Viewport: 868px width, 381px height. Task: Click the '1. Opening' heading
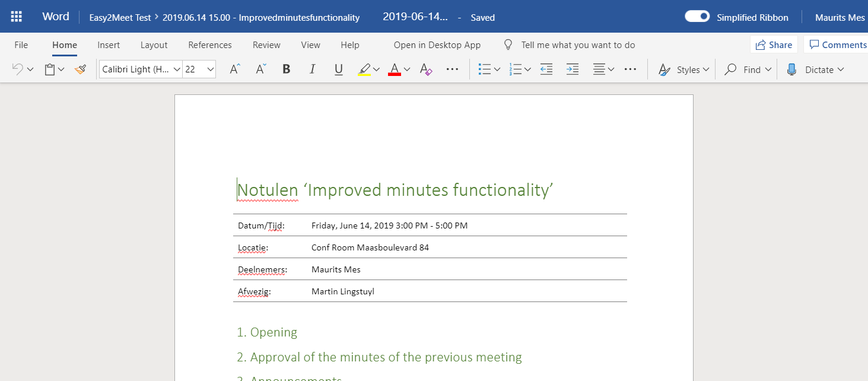click(x=267, y=332)
